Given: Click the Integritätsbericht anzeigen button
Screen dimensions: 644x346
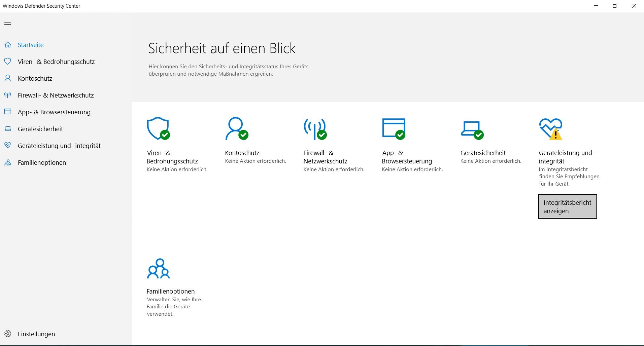Looking at the screenshot, I should [x=567, y=206].
